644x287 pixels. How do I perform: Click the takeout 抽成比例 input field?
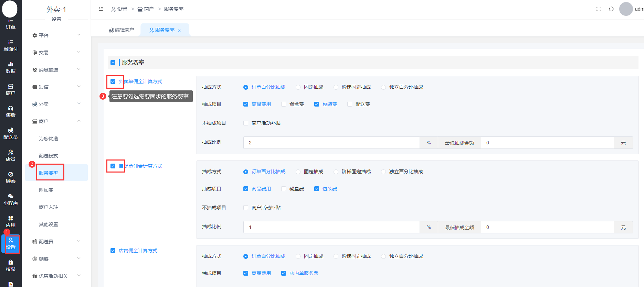coord(331,143)
